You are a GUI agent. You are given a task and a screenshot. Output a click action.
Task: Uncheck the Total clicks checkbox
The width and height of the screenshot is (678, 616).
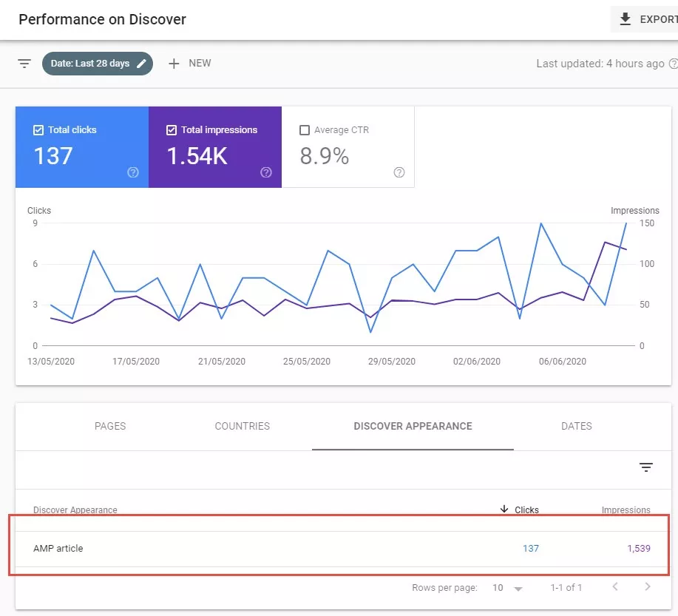(38, 130)
